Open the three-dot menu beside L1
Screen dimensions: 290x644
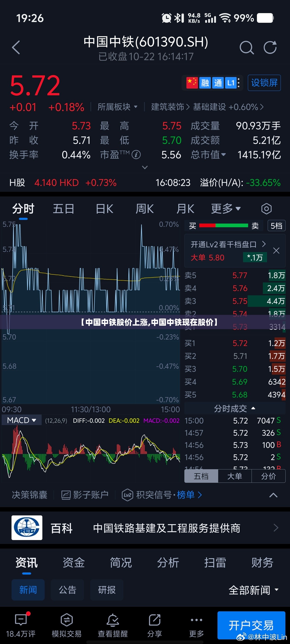click(239, 83)
